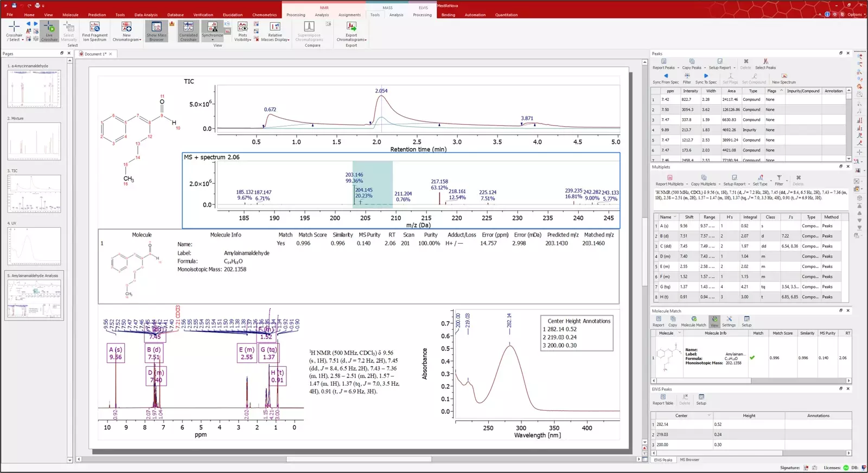Open the New Chromatogram dropdown
868x473 pixels.
(140, 40)
